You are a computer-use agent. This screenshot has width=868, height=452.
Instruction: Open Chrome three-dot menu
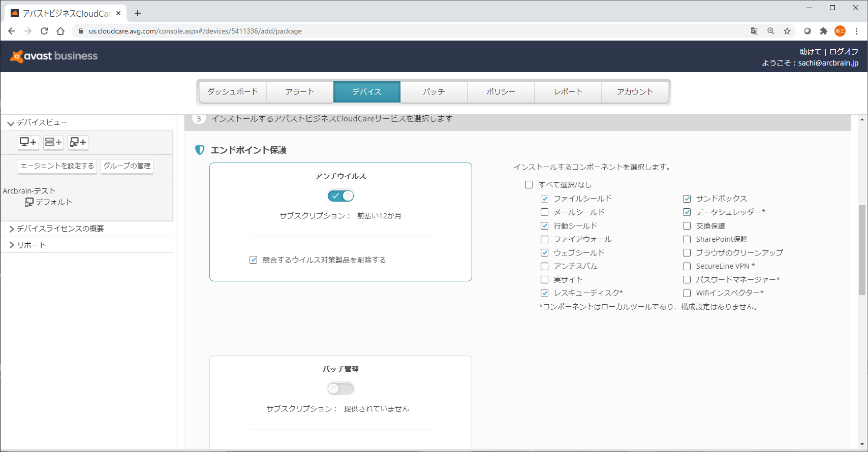[856, 31]
